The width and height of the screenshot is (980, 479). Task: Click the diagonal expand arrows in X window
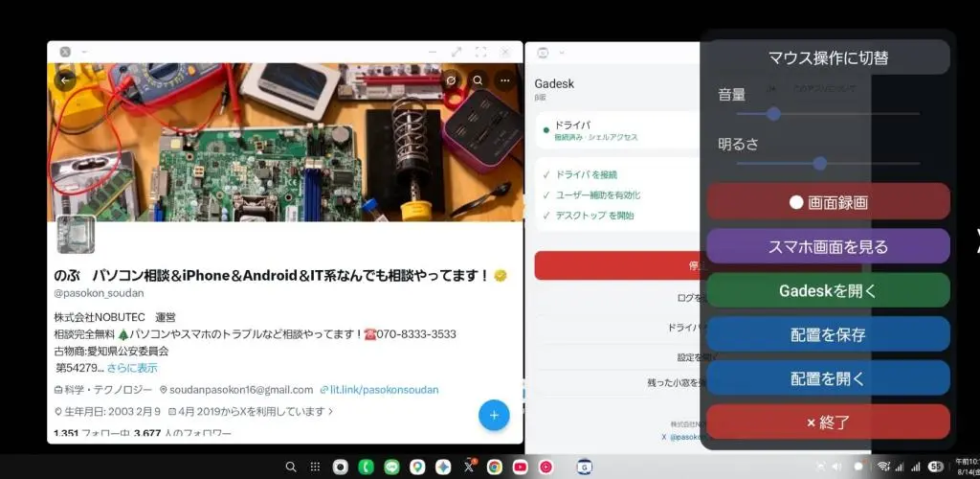(457, 52)
